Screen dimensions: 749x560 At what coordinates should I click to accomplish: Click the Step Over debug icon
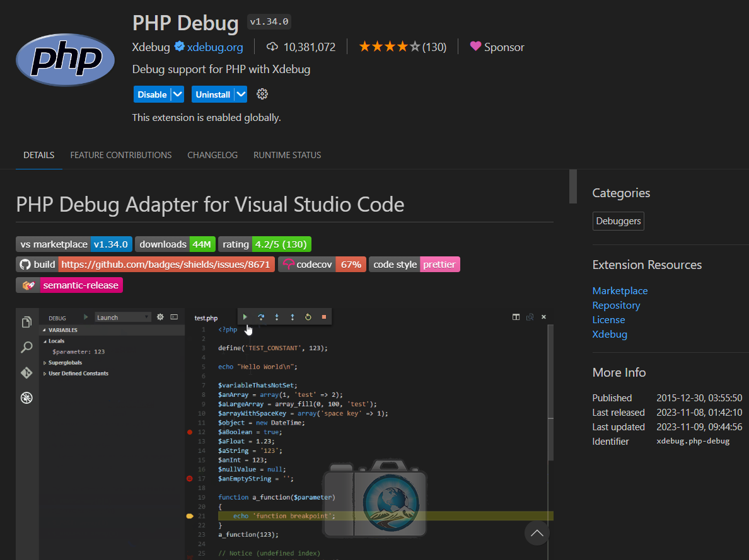tap(261, 317)
